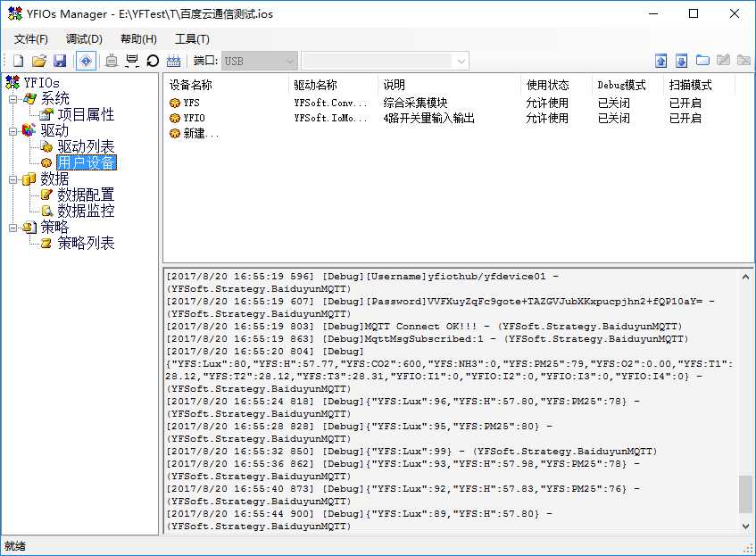
Task: Toggle the highlighted blue diamond toolbar button
Action: coord(86,61)
